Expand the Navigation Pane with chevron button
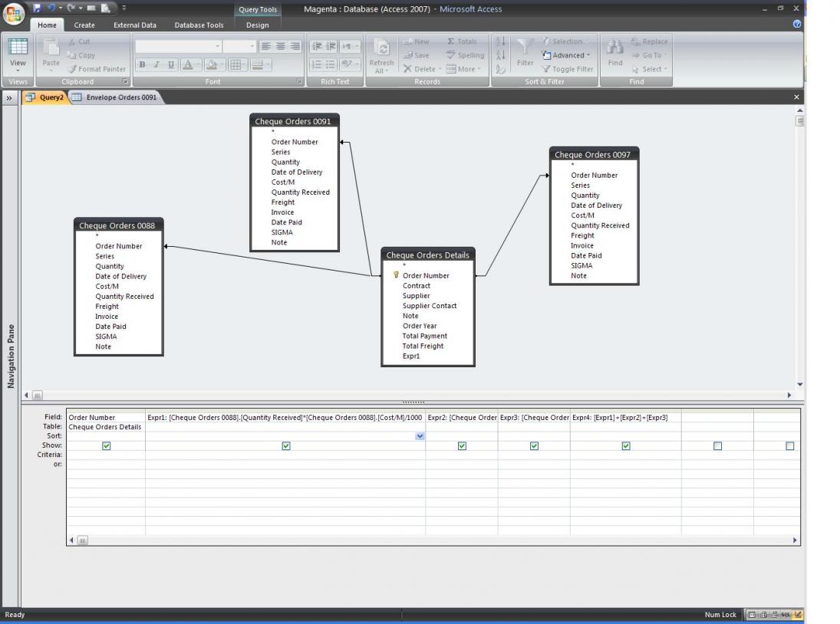 10,98
